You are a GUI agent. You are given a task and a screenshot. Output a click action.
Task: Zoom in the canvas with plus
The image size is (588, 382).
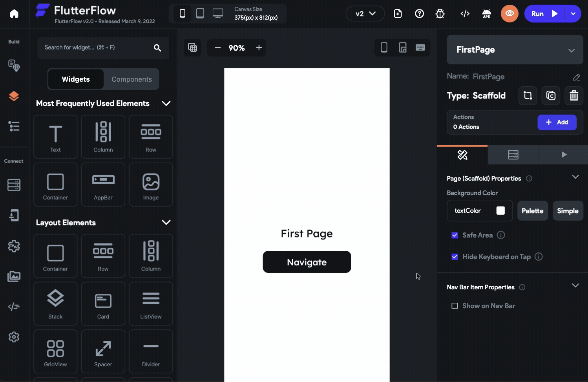259,48
